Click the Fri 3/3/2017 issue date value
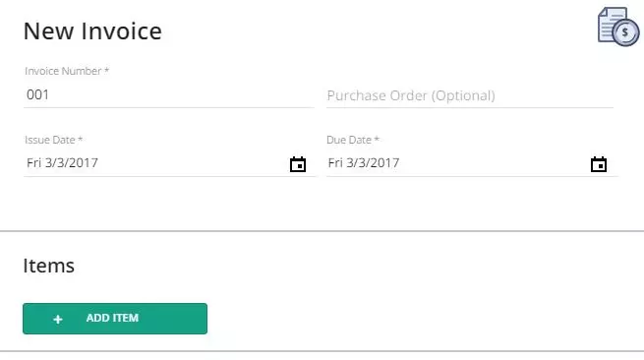 point(62,162)
